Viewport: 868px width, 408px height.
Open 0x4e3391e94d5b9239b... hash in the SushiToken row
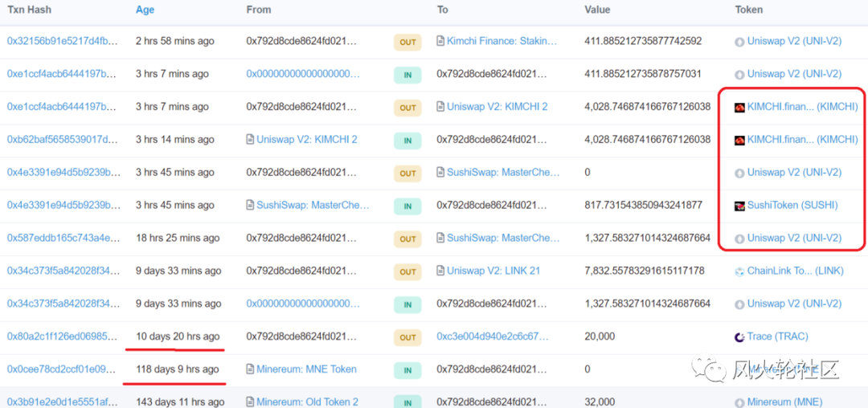[x=63, y=205]
